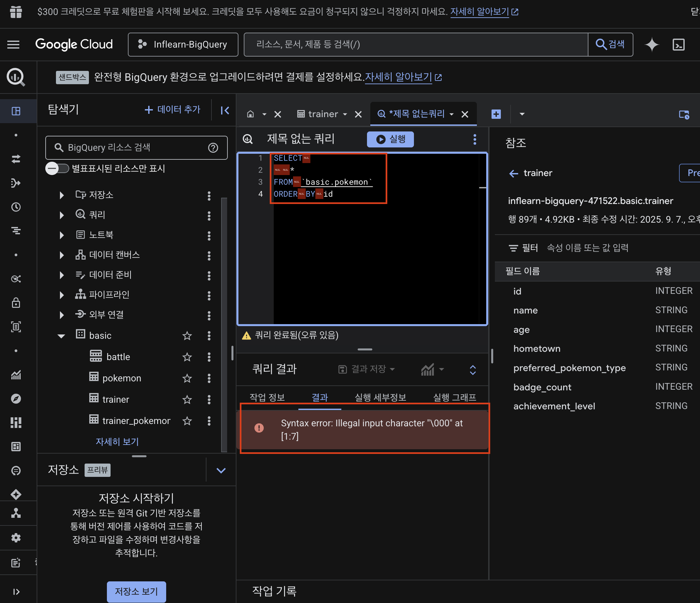Image resolution: width=700 pixels, height=603 pixels.
Task: Close the trainer tab
Action: click(x=358, y=114)
